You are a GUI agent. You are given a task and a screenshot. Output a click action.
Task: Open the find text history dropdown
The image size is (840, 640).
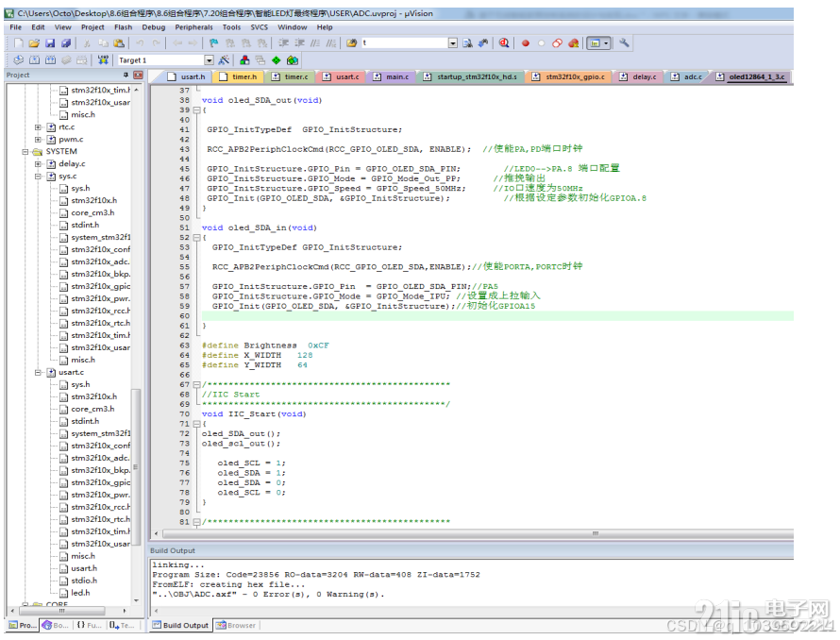[x=453, y=42]
